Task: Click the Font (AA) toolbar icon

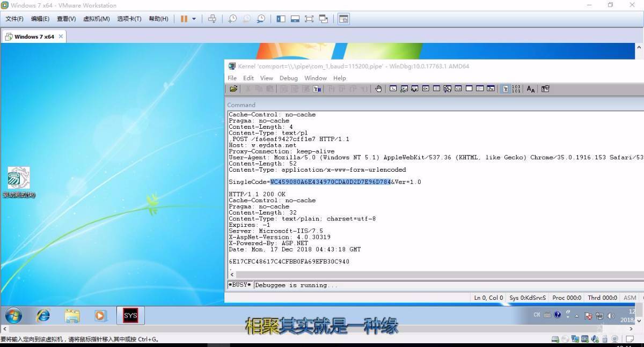Action: [x=531, y=89]
